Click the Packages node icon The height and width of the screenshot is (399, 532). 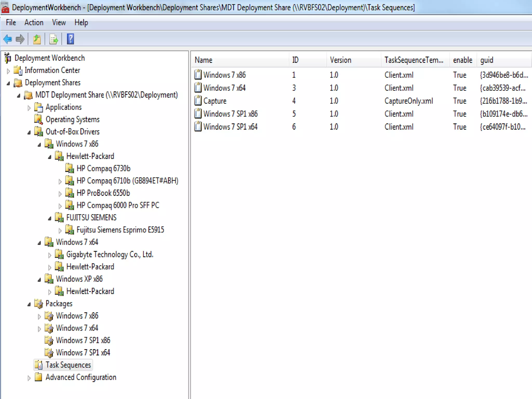click(x=39, y=303)
